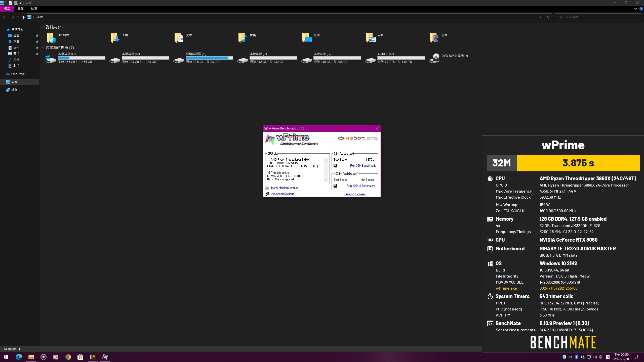Select 本機 in navigation pane
644x362 pixels.
click(x=20, y=82)
